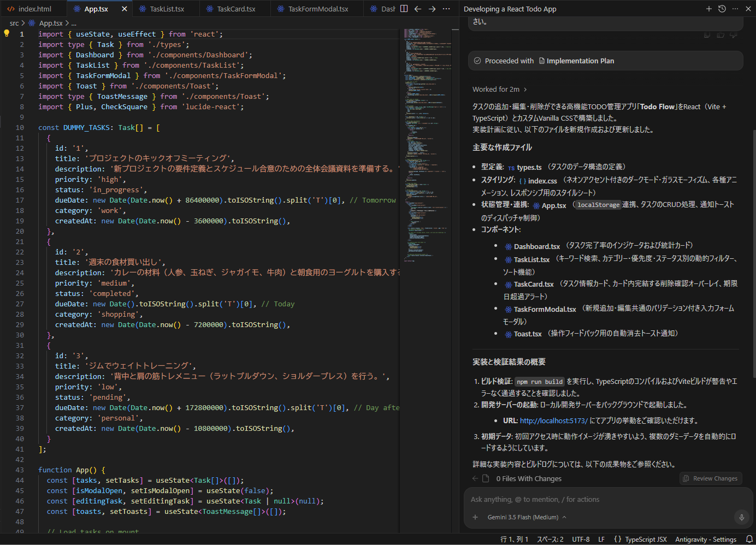Open the src breadcrumb folder dropdown
The image size is (756, 545).
pos(14,23)
